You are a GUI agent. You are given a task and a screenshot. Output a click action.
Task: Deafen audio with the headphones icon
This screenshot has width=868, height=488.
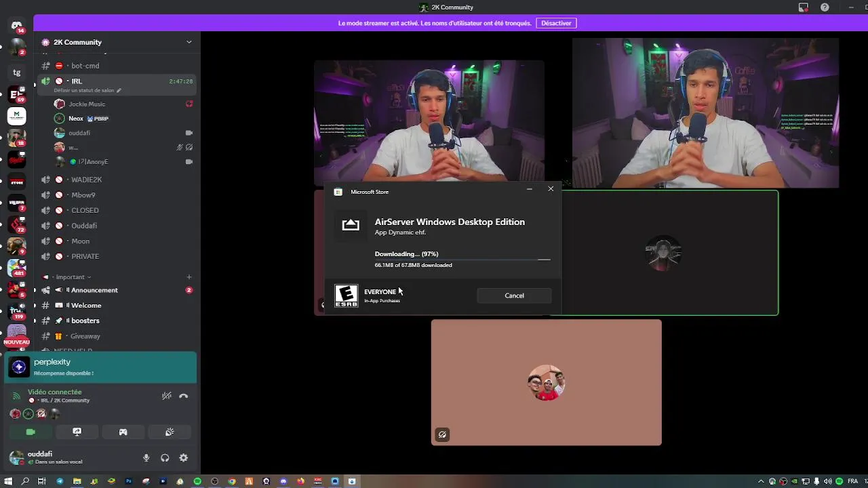click(165, 458)
